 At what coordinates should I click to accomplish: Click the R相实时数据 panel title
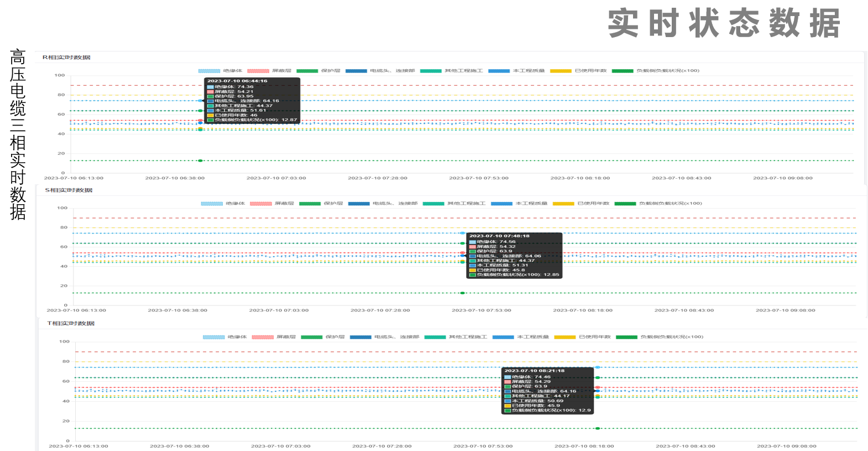tap(66, 58)
